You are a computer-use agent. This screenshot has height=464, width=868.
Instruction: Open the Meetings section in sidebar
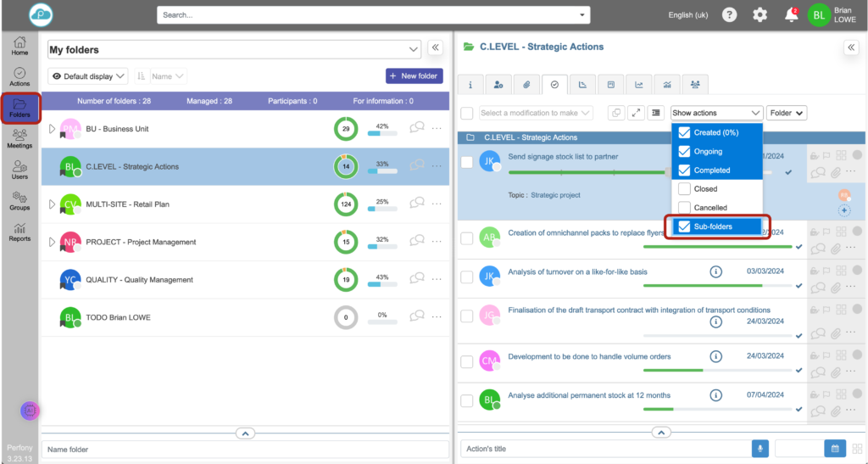19,137
